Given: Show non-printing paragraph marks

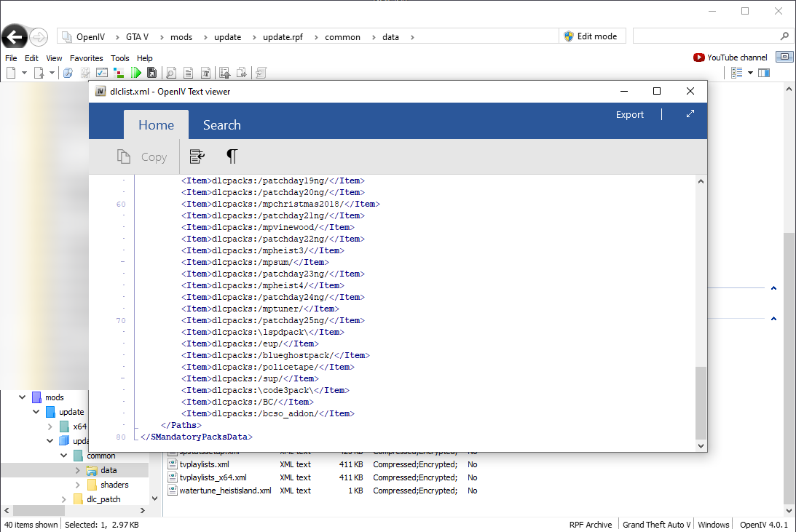Looking at the screenshot, I should [x=232, y=156].
